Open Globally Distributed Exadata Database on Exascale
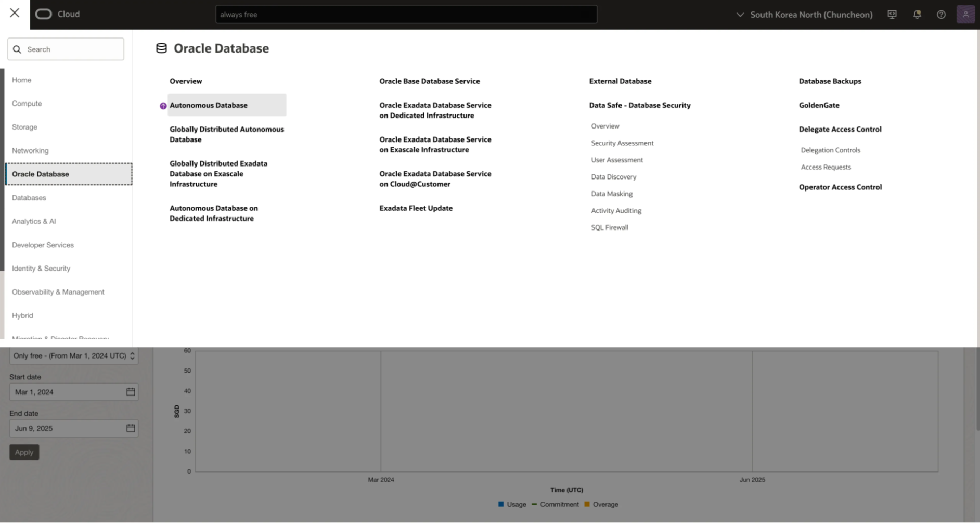This screenshot has width=980, height=523. [218, 174]
